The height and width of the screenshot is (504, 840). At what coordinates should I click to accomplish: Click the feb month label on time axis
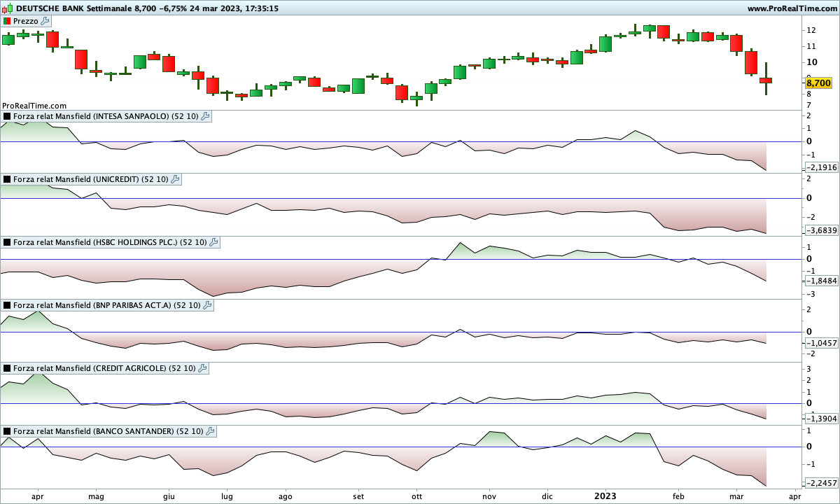click(678, 496)
